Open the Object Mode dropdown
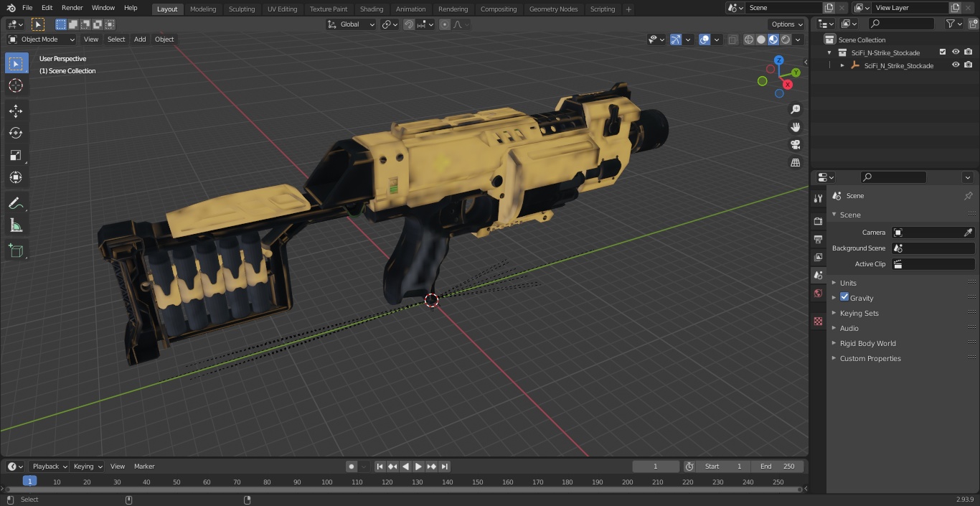This screenshot has width=980, height=506. 42,39
